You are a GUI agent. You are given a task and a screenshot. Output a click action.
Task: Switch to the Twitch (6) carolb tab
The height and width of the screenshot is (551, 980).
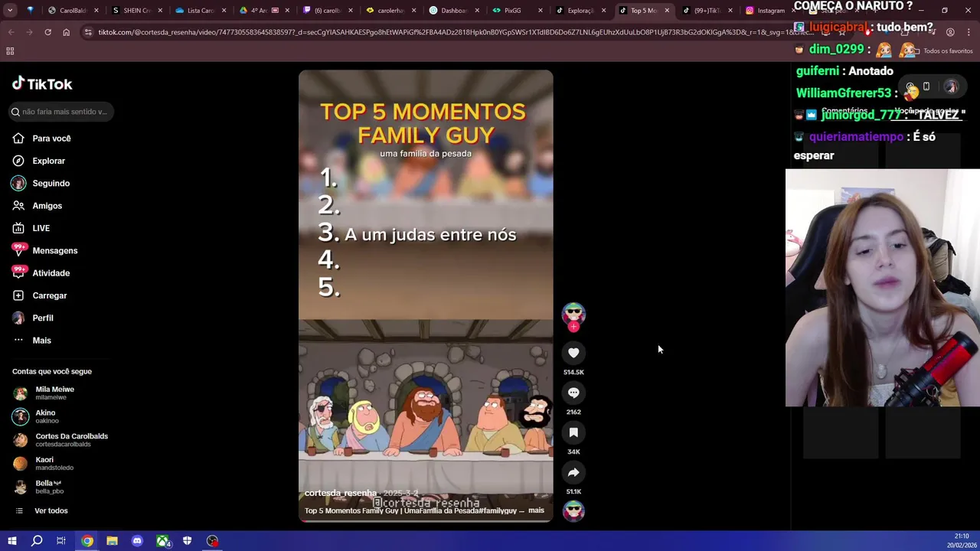coord(327,11)
